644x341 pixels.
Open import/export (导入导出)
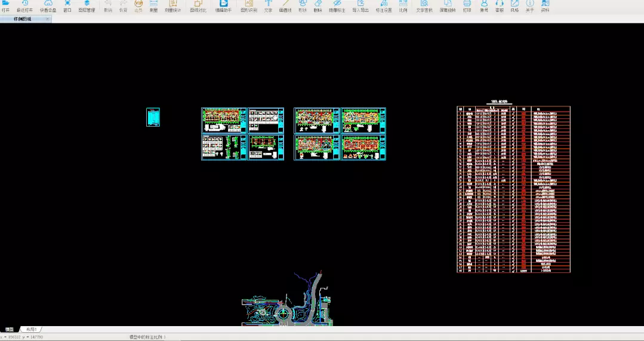click(360, 6)
